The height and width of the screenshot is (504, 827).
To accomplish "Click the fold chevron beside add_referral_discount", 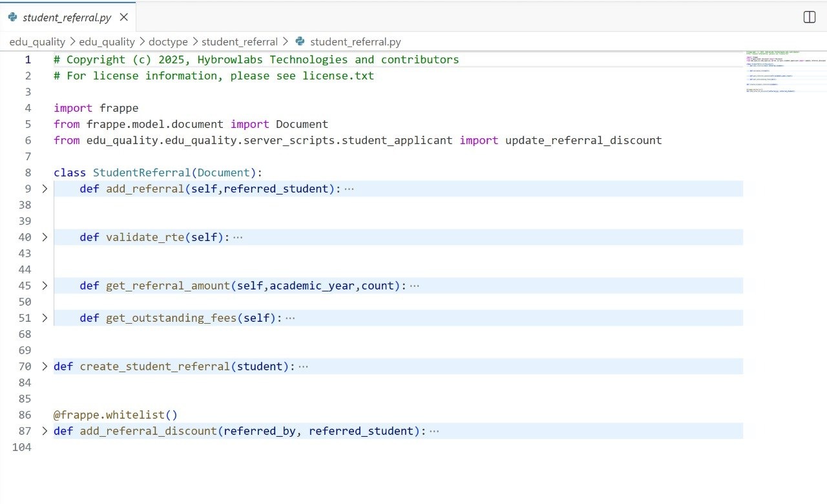I will click(44, 431).
